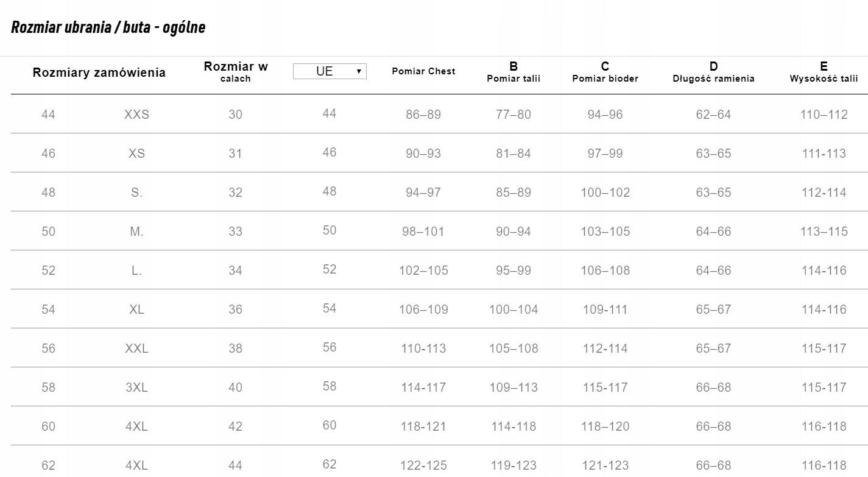Click the B Pomiar talii header
This screenshot has height=477, width=868.
point(513,72)
